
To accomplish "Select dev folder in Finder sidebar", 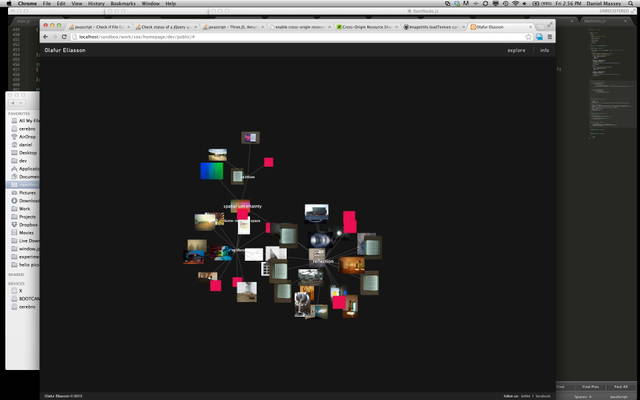I will pos(20,161).
